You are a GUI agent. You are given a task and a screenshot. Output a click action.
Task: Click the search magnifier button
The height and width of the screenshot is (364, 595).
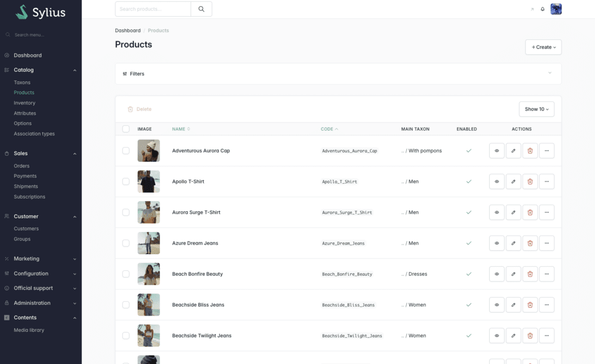coord(201,9)
